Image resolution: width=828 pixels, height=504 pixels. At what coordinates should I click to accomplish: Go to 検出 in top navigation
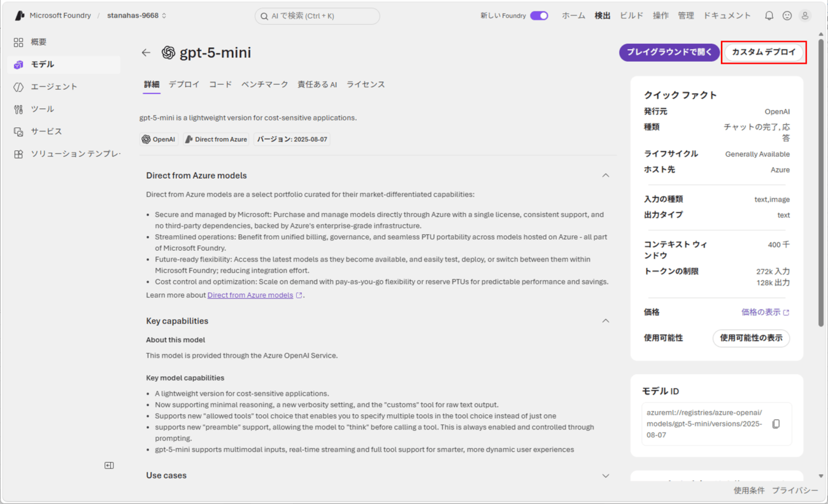(x=603, y=16)
